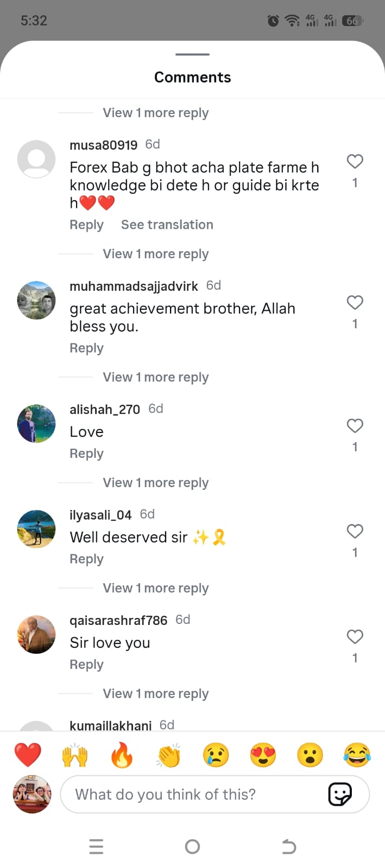Expand replies under musa80919's comment
The image size is (385, 868).
156,254
